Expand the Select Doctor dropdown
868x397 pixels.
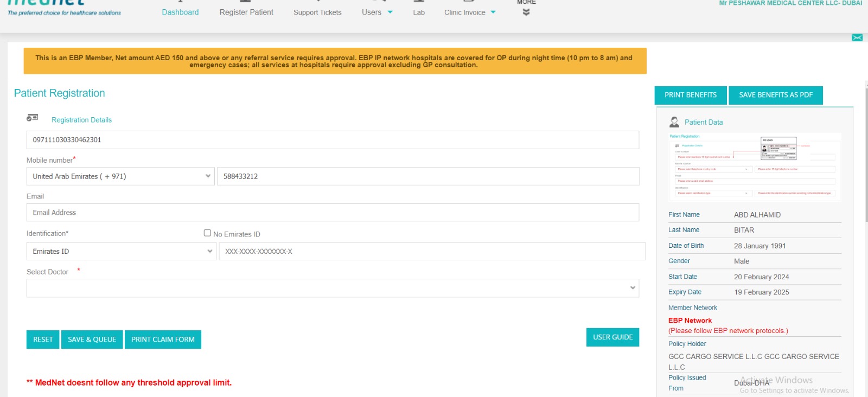tap(332, 288)
